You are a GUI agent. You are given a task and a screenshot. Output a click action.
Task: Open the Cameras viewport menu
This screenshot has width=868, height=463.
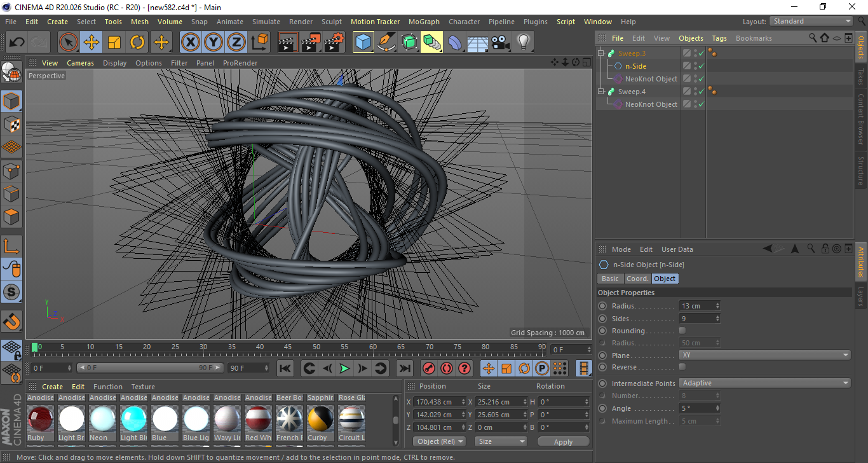tap(80, 63)
